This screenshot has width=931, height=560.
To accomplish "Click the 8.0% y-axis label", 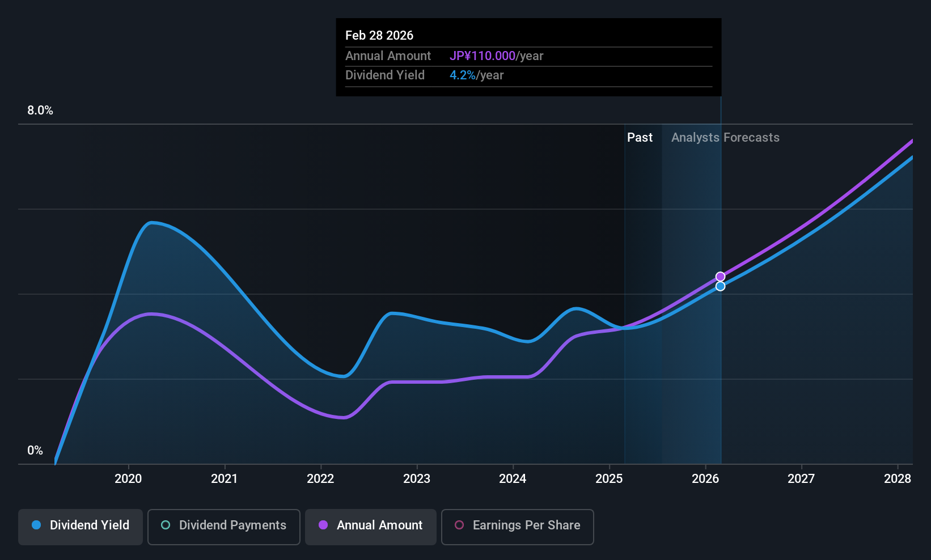I will point(40,110).
